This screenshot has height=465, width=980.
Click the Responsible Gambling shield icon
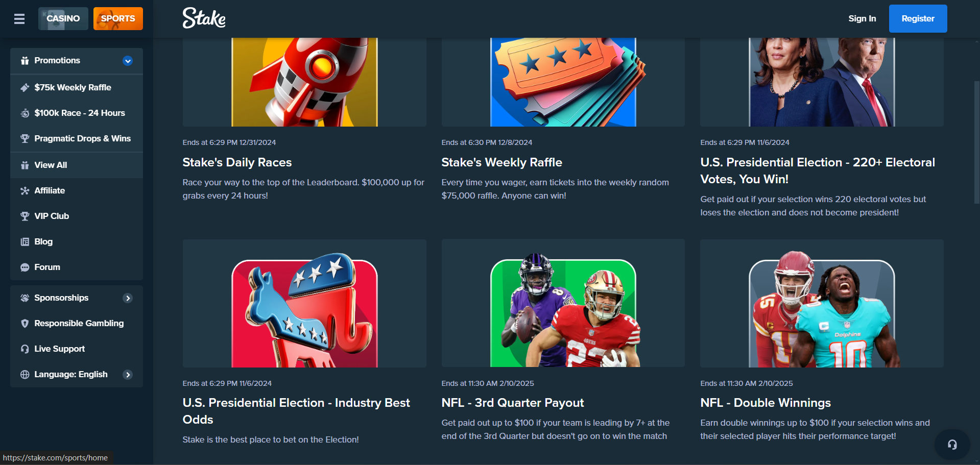point(25,324)
